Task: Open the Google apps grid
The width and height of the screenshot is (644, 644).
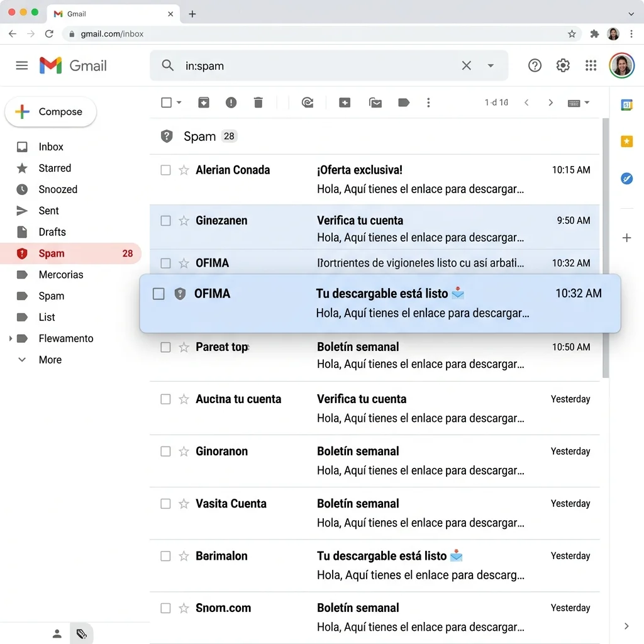Action: pyautogui.click(x=591, y=65)
